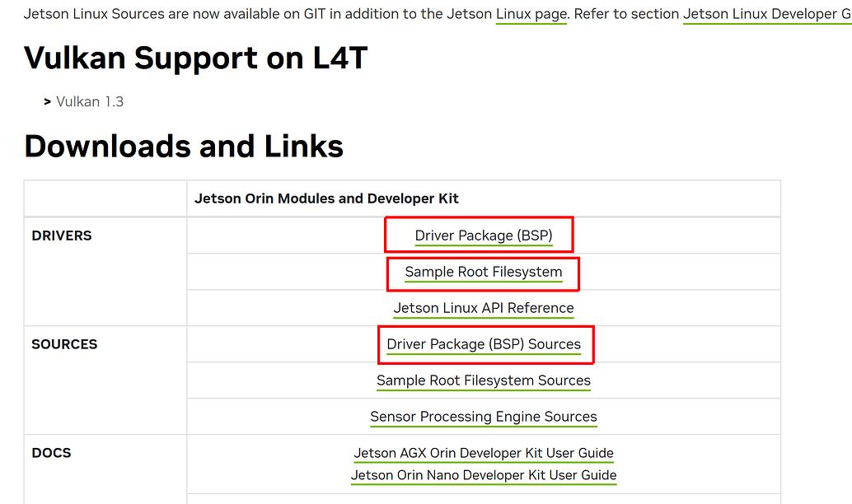Click the red-boxed Sample Root Filesystem link
The width and height of the screenshot is (852, 504).
point(483,271)
